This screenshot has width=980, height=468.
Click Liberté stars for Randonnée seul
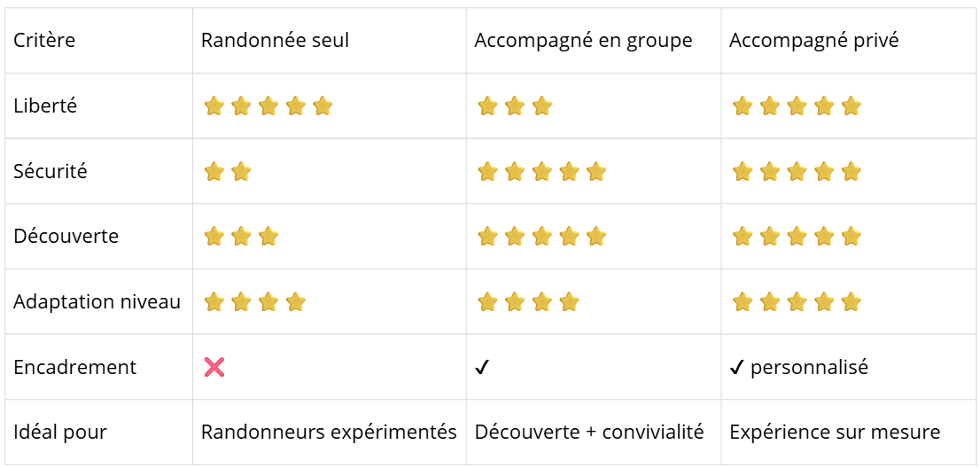tap(268, 106)
